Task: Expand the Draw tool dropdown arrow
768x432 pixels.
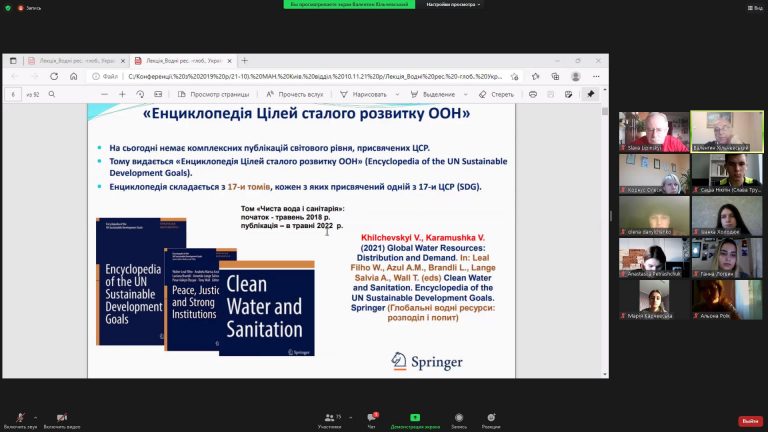Action: (x=397, y=95)
